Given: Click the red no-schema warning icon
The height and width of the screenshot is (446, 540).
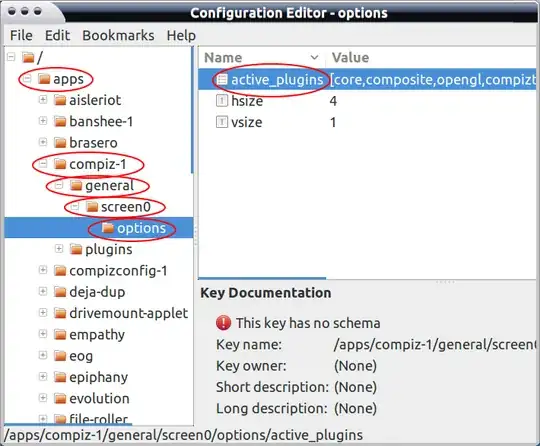Looking at the screenshot, I should click(x=223, y=323).
